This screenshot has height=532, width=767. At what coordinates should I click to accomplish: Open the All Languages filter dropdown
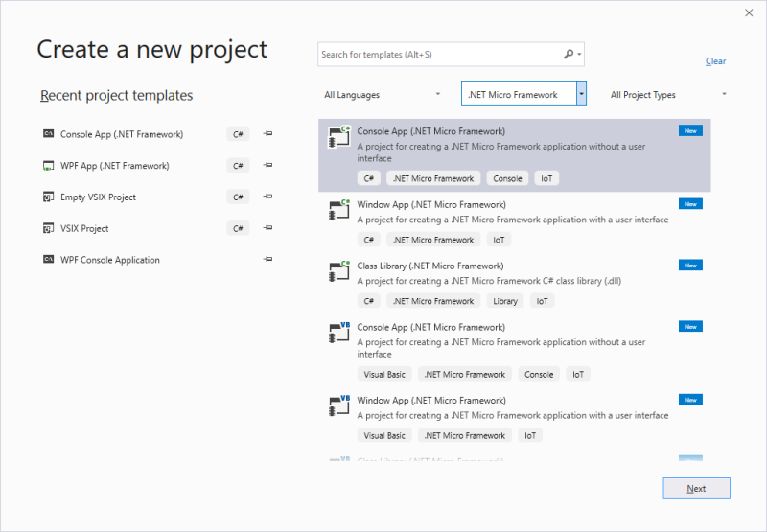point(383,95)
